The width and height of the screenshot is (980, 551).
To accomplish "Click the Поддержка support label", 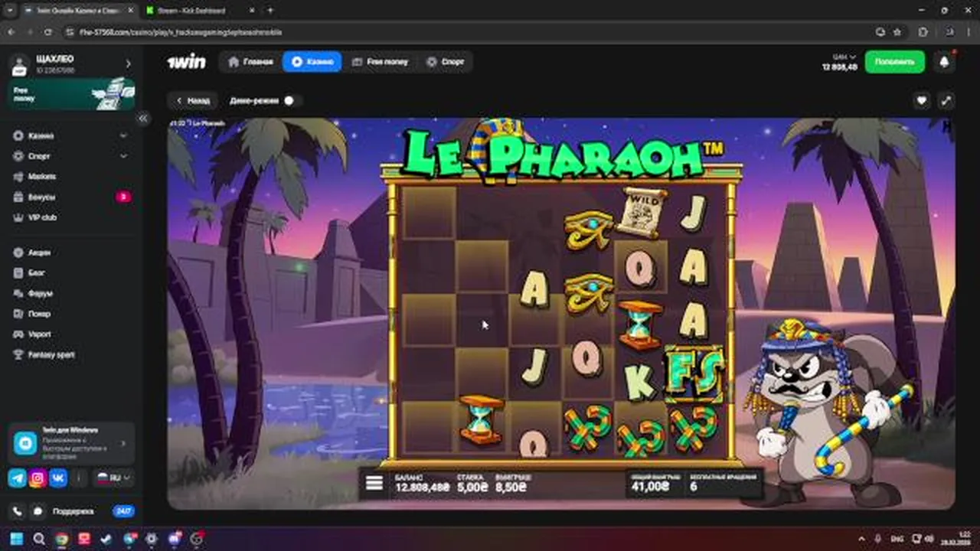I will coord(73,510).
